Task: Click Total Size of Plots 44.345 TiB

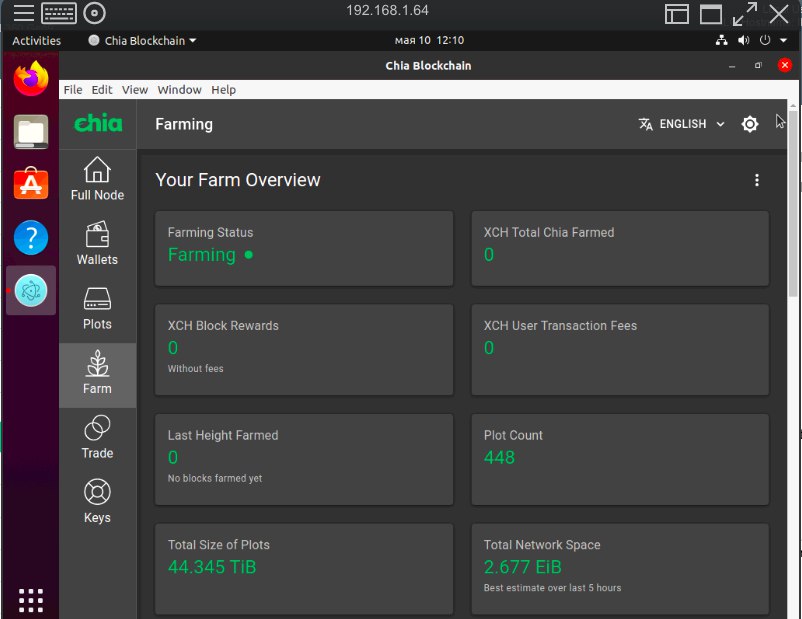Action: click(212, 567)
